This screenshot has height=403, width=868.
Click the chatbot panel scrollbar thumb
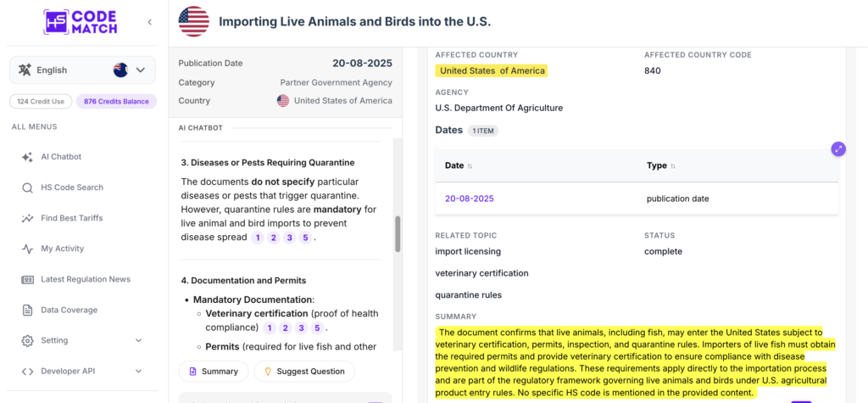click(398, 234)
